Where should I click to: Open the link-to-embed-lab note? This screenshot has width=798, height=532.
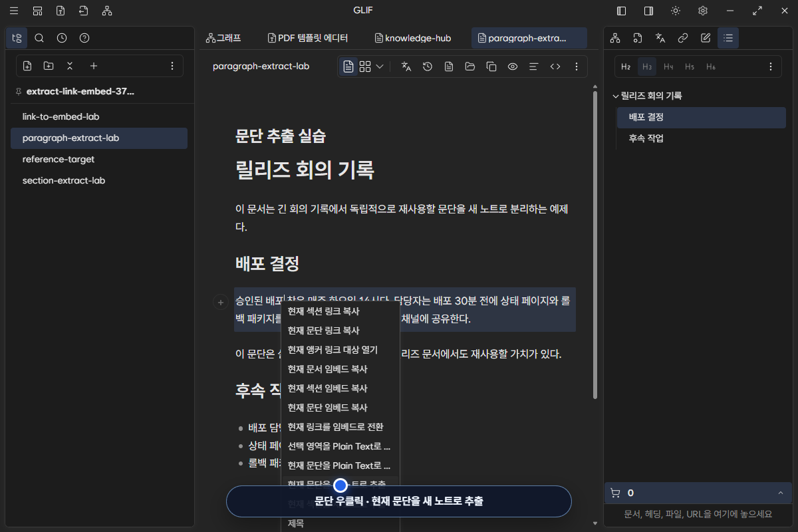[x=99, y=116]
